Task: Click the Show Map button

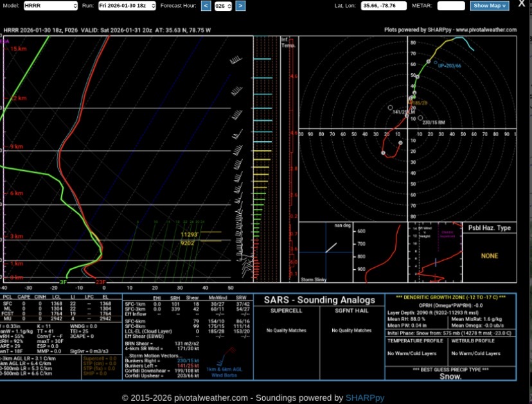Action: [490, 6]
